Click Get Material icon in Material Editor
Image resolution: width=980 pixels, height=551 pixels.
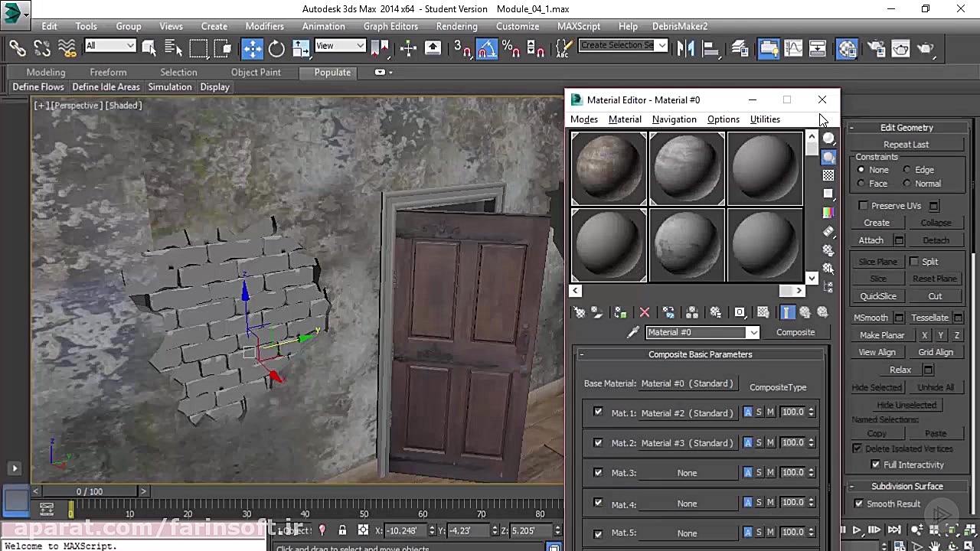(579, 312)
